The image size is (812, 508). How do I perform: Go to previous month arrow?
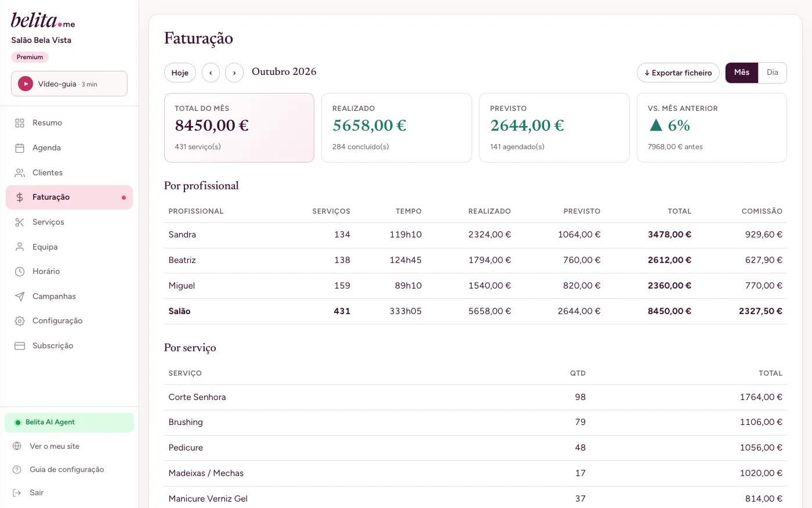coord(211,73)
